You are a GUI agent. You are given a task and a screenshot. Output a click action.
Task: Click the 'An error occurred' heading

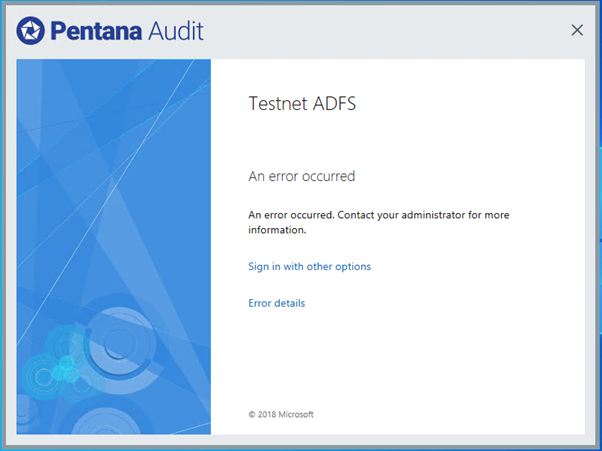coord(301,176)
